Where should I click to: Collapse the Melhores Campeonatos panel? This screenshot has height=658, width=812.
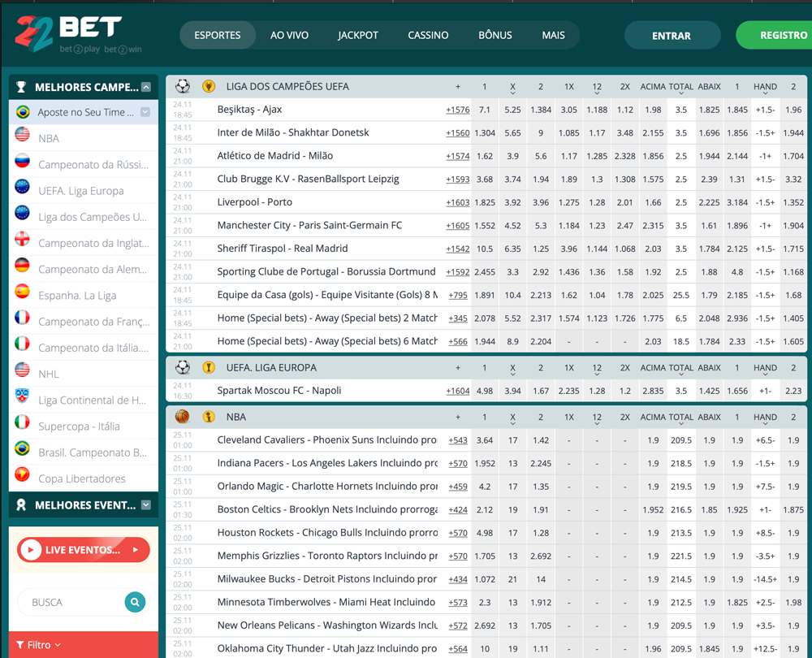pyautogui.click(x=146, y=87)
